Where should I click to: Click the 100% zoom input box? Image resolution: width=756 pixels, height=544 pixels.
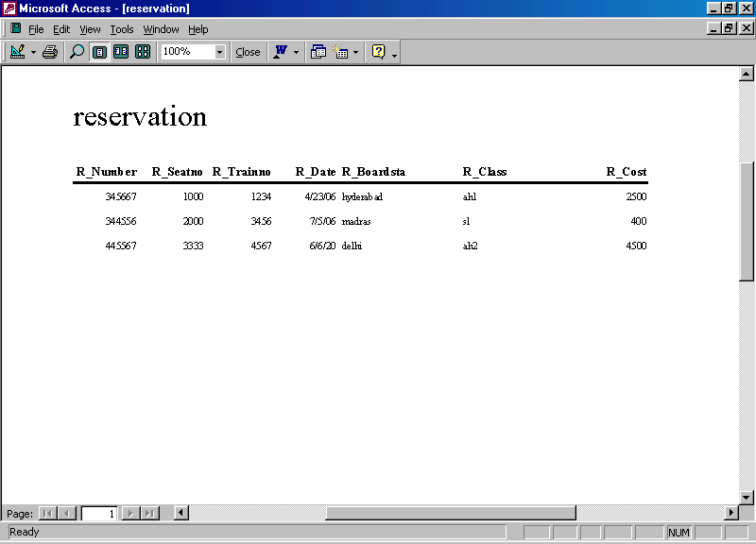(187, 52)
